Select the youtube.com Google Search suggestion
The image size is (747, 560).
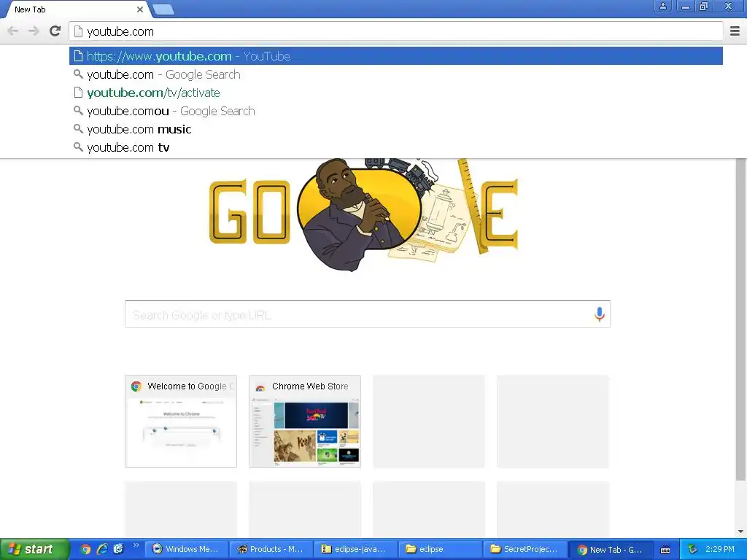click(x=396, y=75)
